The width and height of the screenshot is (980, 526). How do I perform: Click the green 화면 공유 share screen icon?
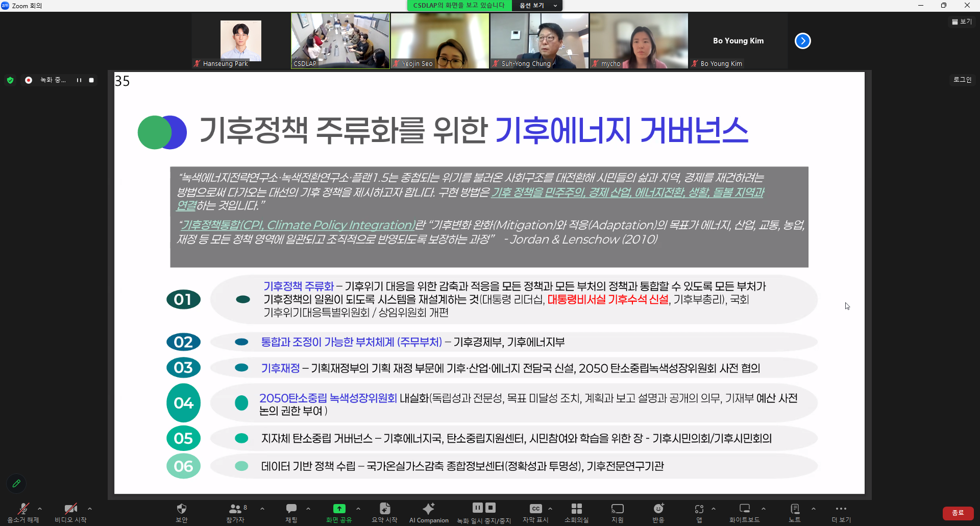click(339, 509)
